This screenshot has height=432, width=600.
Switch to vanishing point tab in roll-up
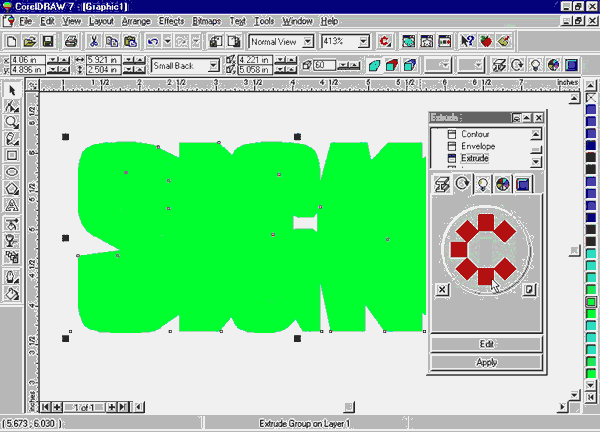coord(442,184)
